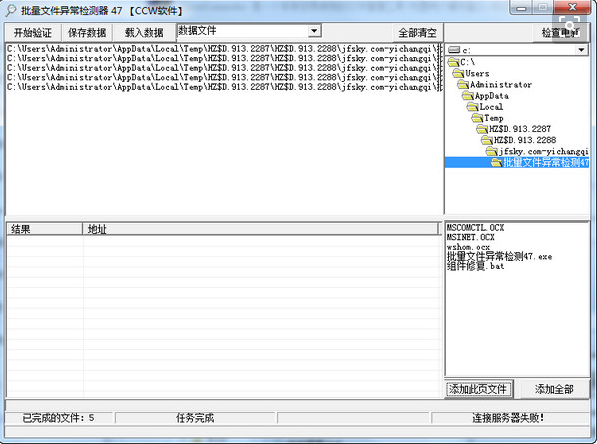Click the HZ$D.913.2288 folder icon

[487, 140]
